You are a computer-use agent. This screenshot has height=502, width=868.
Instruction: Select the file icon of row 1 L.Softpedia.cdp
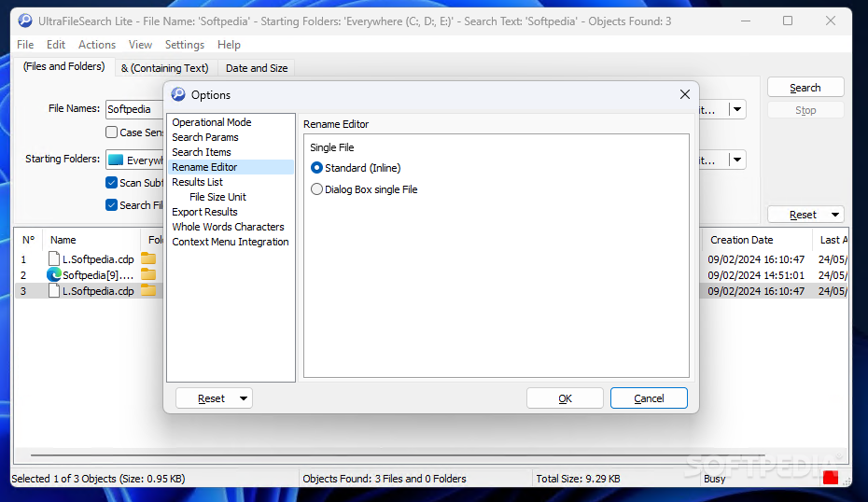pyautogui.click(x=54, y=258)
